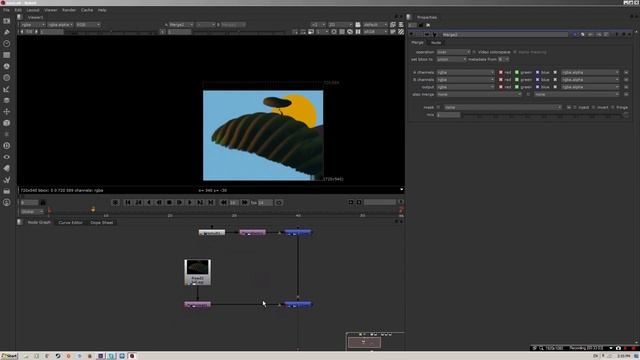Open the operation dropdown
This screenshot has height=360, width=640.
pos(453,52)
